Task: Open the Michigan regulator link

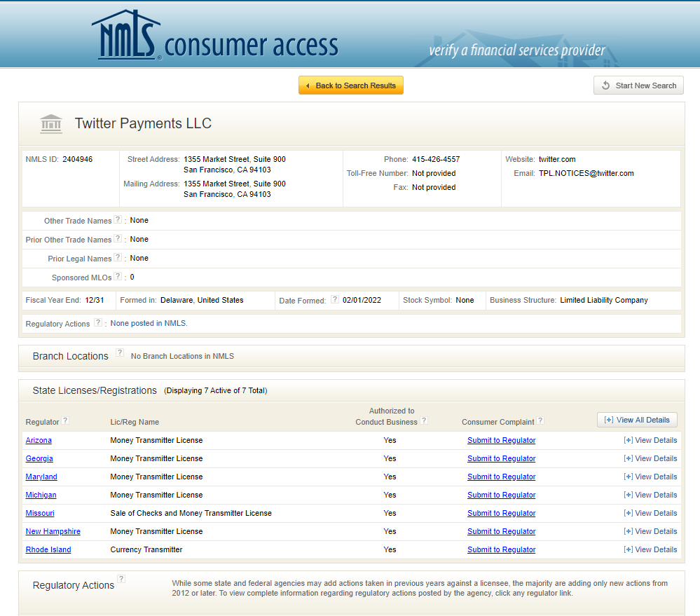Action: (x=41, y=495)
